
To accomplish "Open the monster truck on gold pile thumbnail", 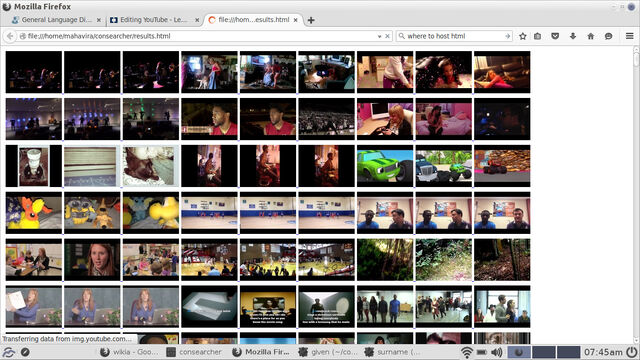I will [x=502, y=166].
